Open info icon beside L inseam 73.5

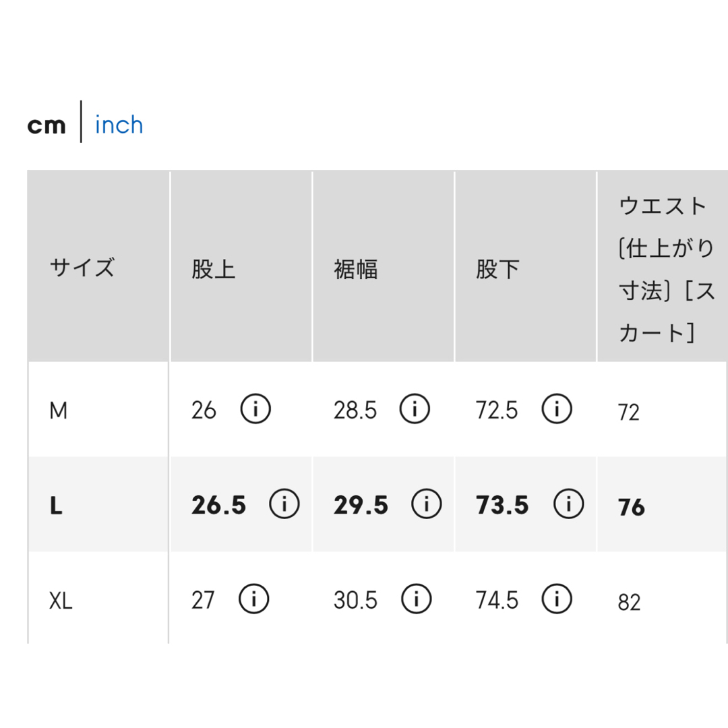pos(568,504)
